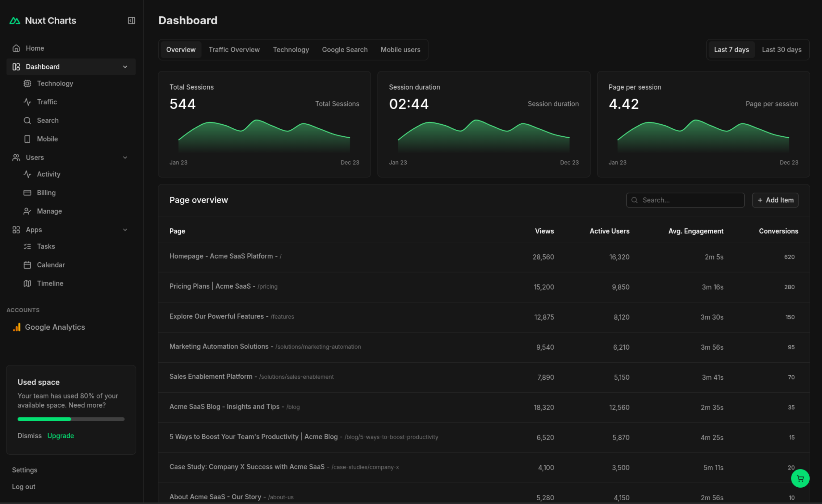Open the Technology tab

pyautogui.click(x=291, y=50)
